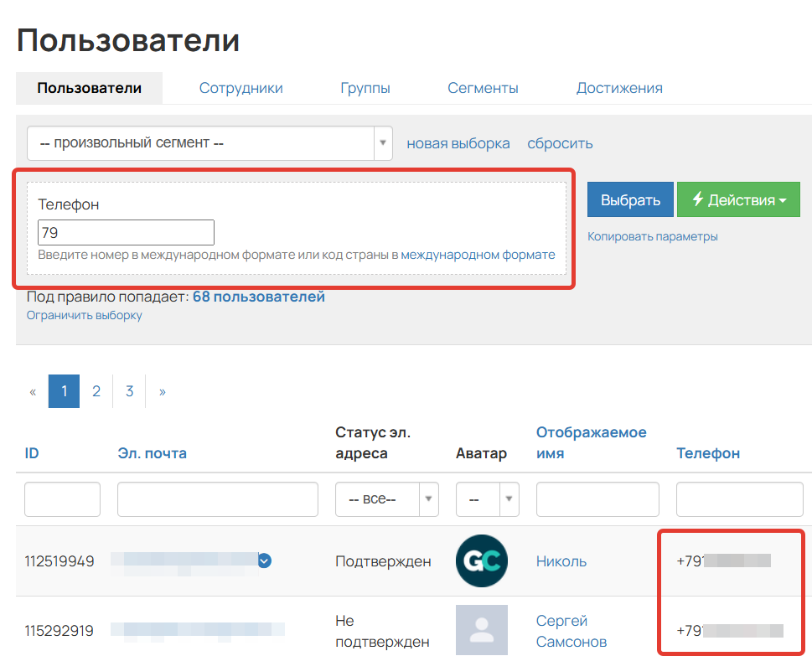The width and height of the screenshot is (812, 656).
Task: Go to page 3 of user results
Action: (x=128, y=390)
